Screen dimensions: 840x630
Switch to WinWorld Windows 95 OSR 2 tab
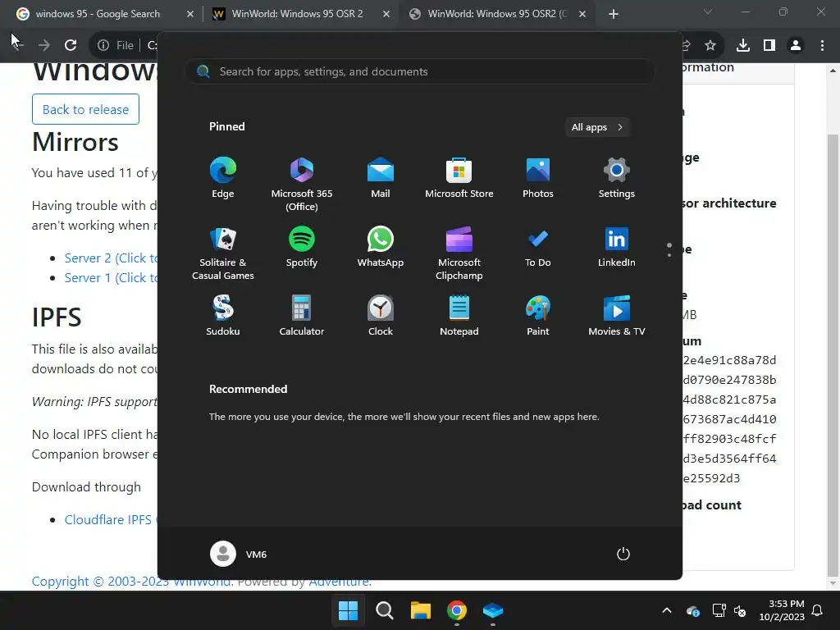(297, 14)
